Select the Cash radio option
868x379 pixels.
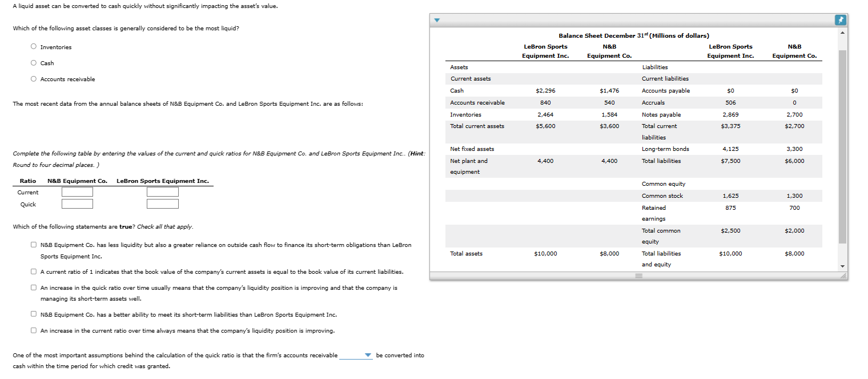(x=34, y=63)
